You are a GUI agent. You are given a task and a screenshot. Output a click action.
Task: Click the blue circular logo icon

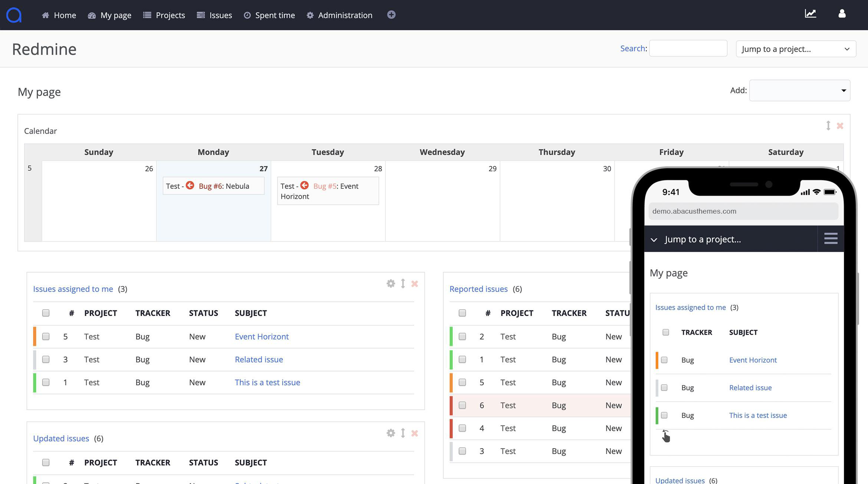(x=14, y=15)
